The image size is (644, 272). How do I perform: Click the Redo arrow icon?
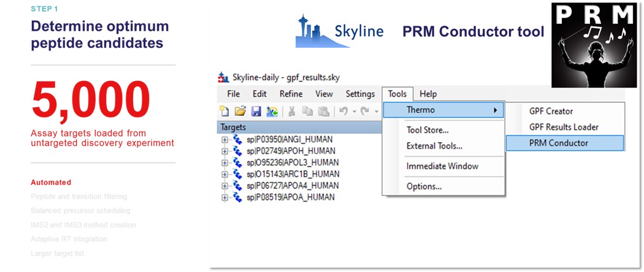coord(365,111)
